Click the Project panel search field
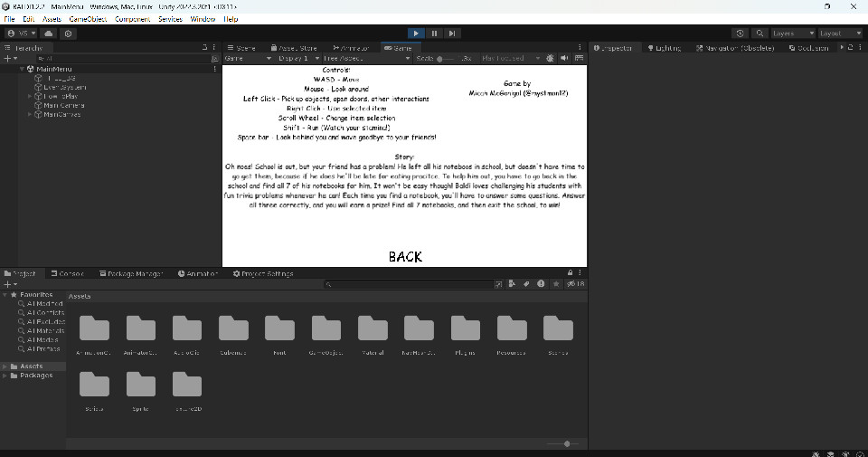 coord(407,284)
